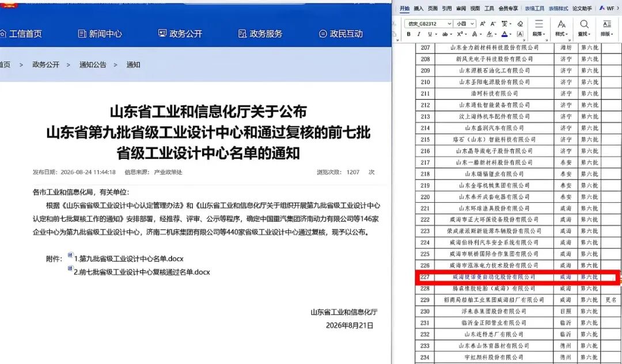Toggle italic formatting in WPS
This screenshot has width=622, height=364.
coord(419,34)
